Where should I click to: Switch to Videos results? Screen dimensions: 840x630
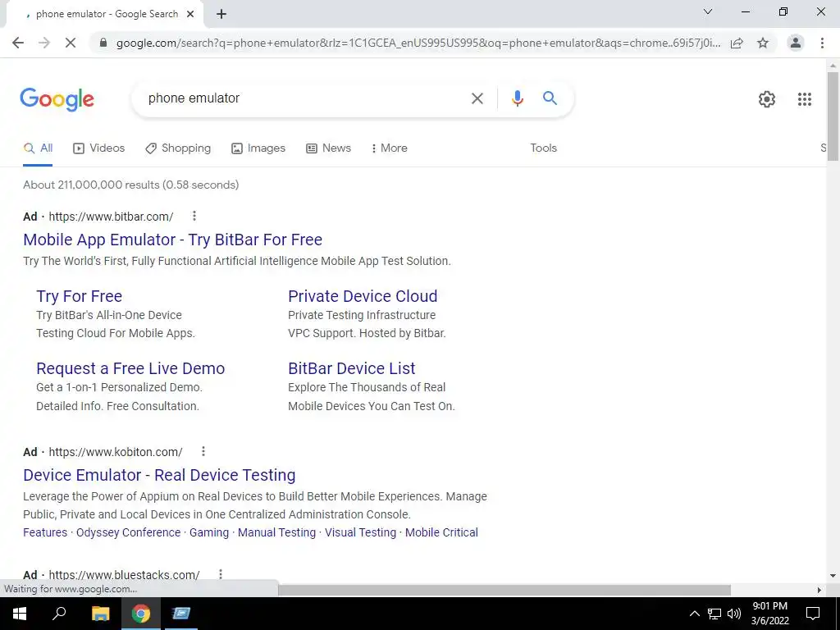click(x=98, y=148)
